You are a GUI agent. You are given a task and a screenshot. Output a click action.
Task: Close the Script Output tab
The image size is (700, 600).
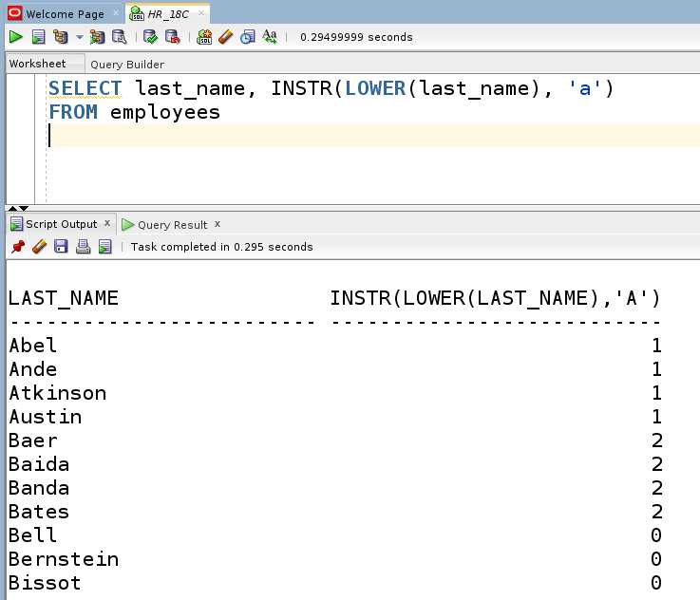pyautogui.click(x=105, y=224)
